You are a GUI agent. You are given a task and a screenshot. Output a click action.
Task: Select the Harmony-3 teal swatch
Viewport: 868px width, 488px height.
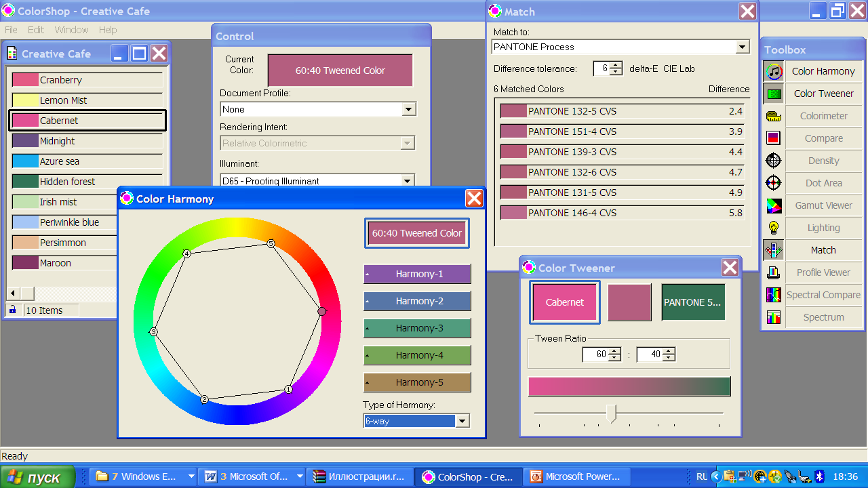(x=417, y=328)
